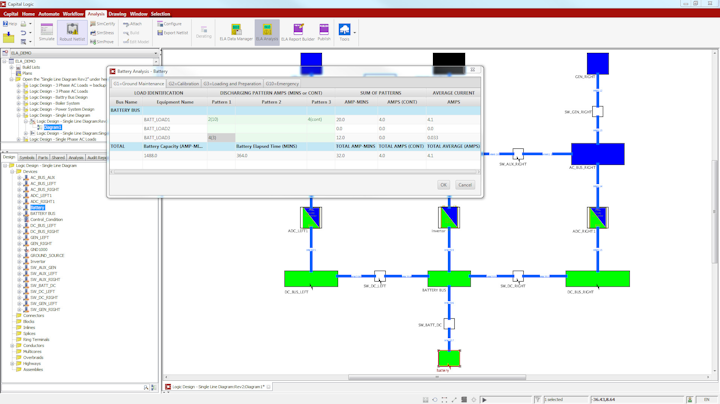Click the Tools cloud icon
Viewport: 720px width, 404px height.
[344, 30]
